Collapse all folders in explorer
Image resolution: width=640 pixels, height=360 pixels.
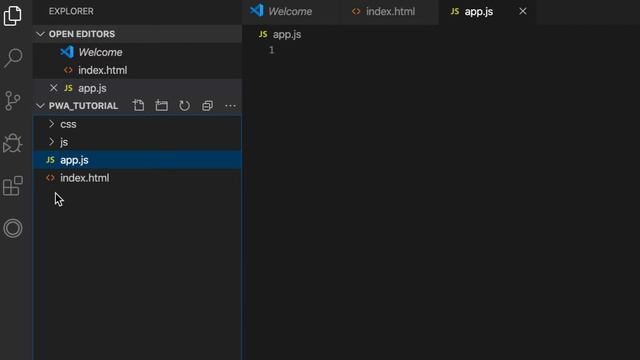207,106
